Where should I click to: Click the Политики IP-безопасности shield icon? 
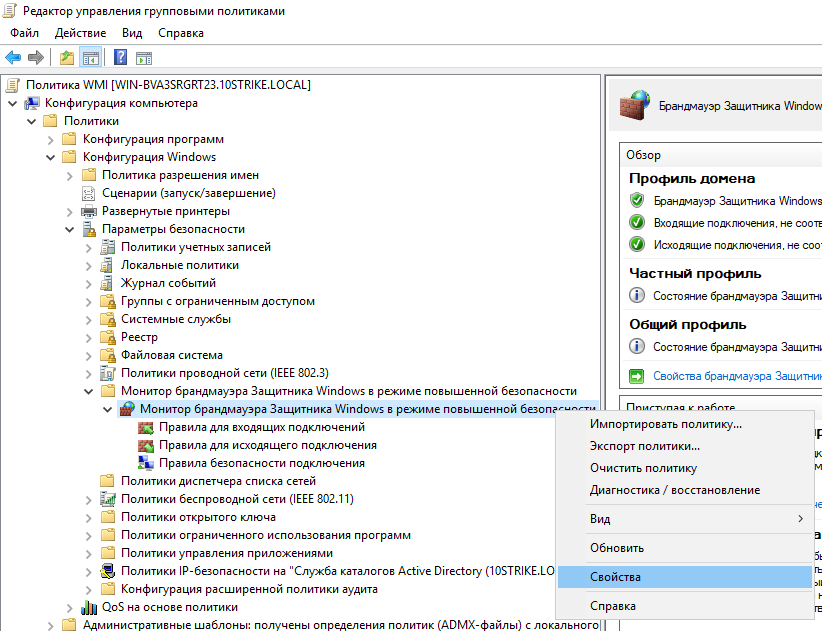108,571
